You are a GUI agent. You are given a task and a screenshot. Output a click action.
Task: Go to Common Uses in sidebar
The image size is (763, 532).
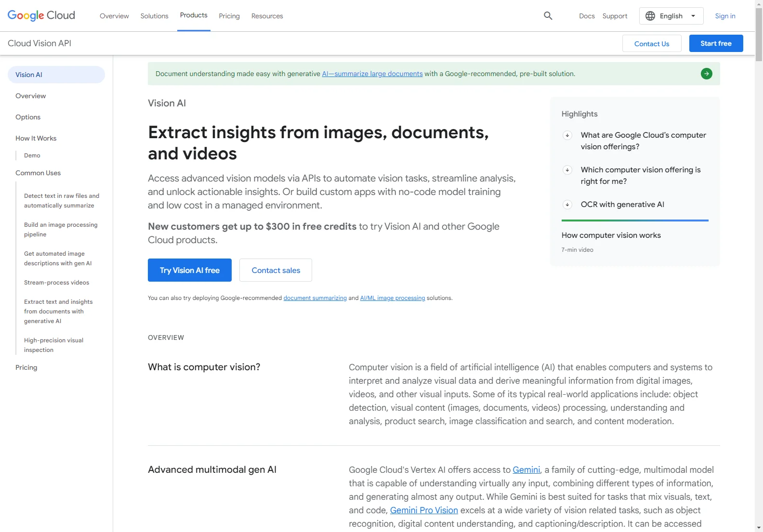[38, 173]
